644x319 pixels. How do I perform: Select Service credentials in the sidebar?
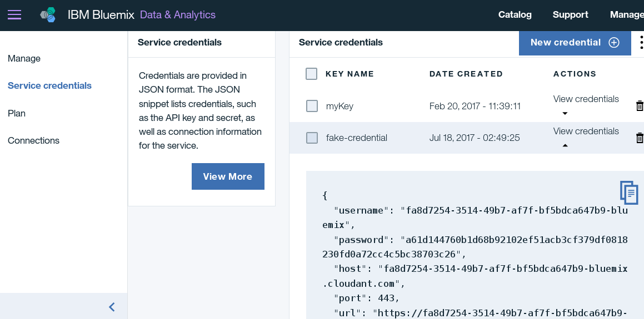[49, 85]
